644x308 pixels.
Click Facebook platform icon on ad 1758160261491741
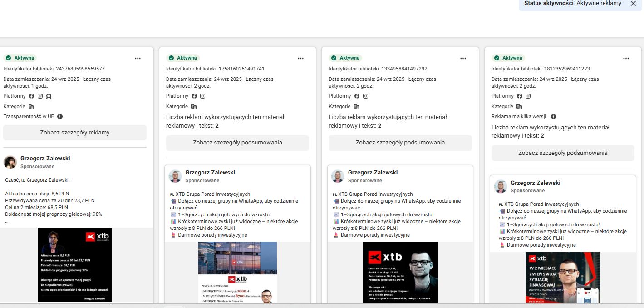pyautogui.click(x=194, y=96)
